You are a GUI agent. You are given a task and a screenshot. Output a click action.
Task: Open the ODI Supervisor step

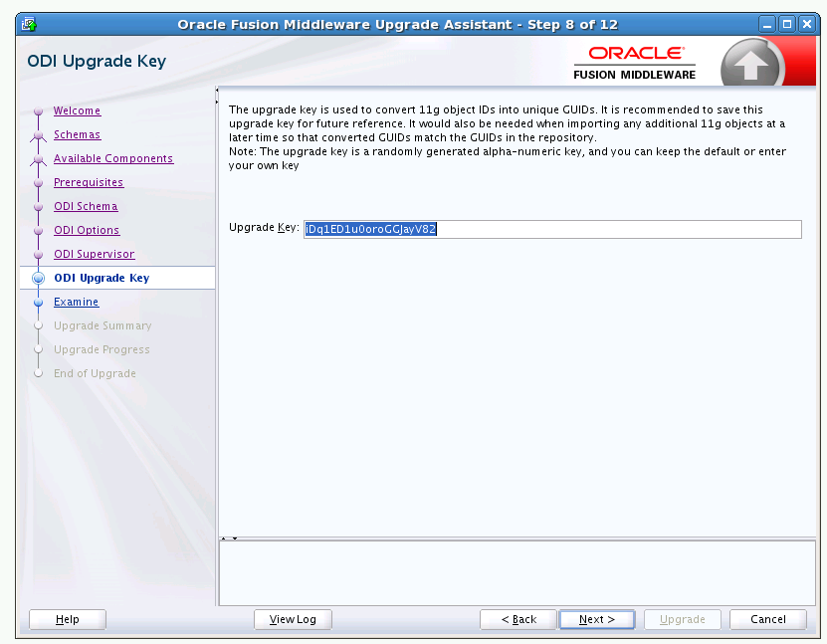(95, 254)
